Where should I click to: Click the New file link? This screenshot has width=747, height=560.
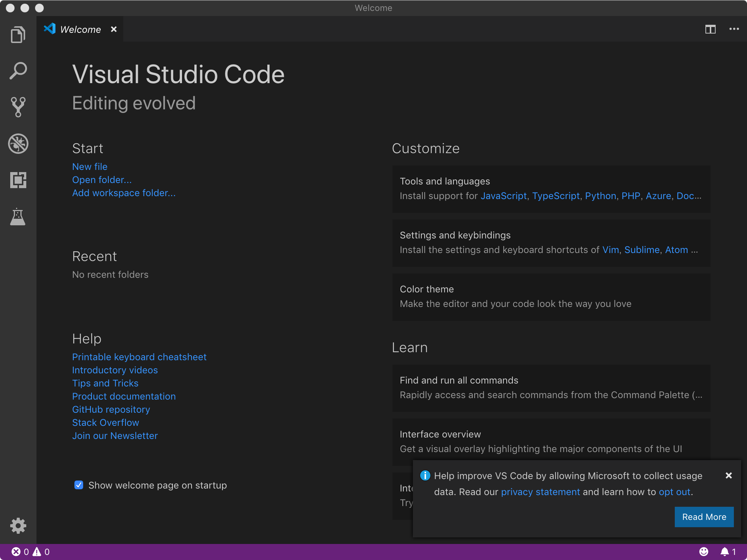90,167
